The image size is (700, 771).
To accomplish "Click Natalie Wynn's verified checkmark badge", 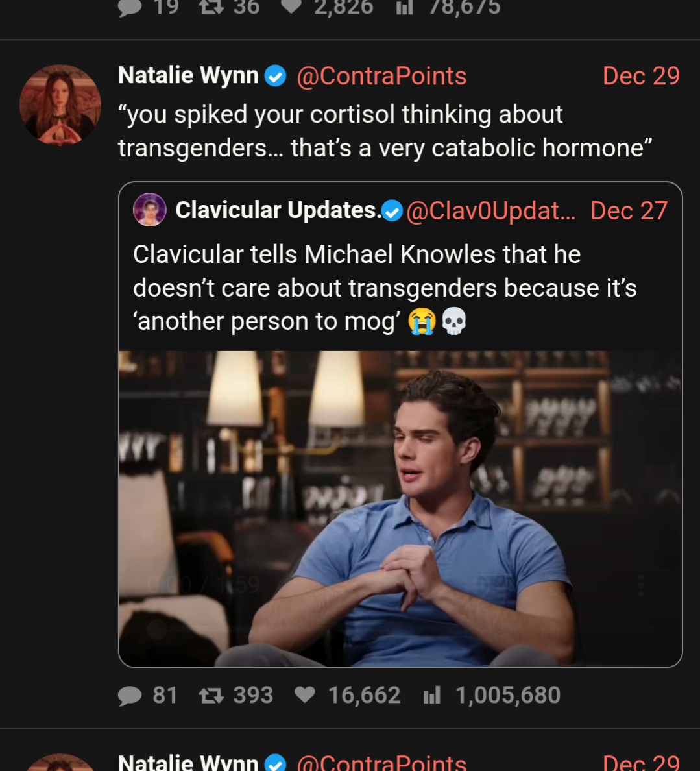I will tap(276, 76).
